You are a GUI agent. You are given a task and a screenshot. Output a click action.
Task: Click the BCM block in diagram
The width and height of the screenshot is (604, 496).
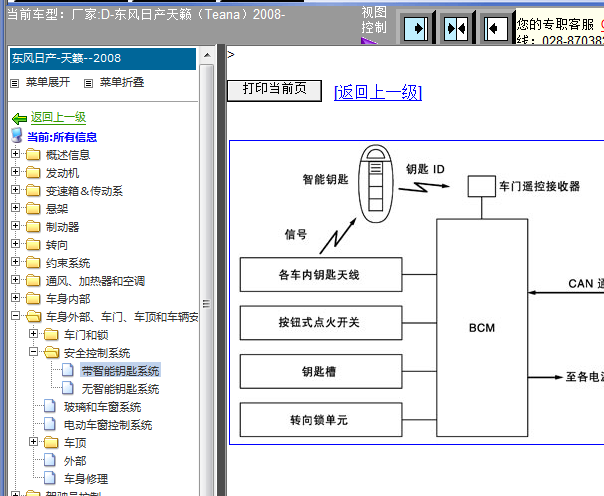click(482, 328)
